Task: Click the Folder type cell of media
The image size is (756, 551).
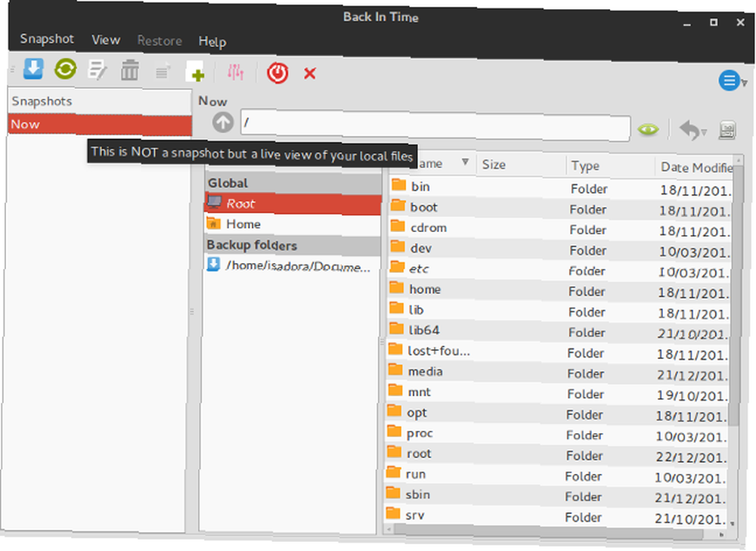Action: coord(585,373)
